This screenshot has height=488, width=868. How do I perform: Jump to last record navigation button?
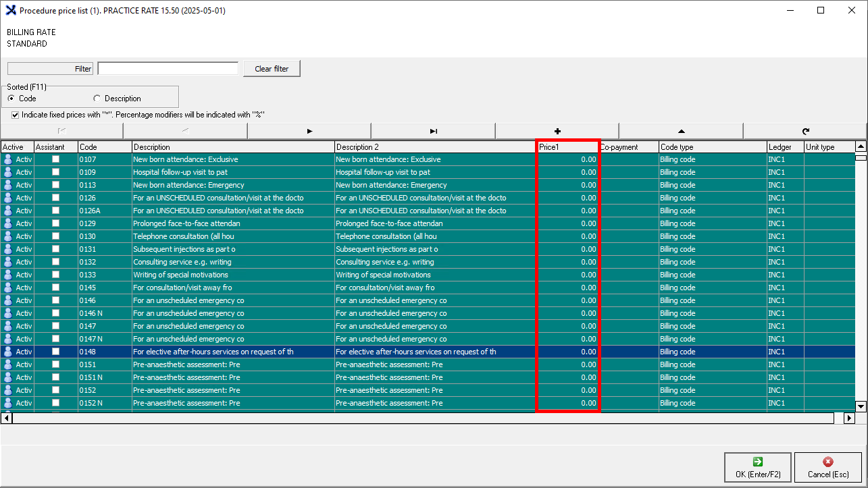pos(433,131)
